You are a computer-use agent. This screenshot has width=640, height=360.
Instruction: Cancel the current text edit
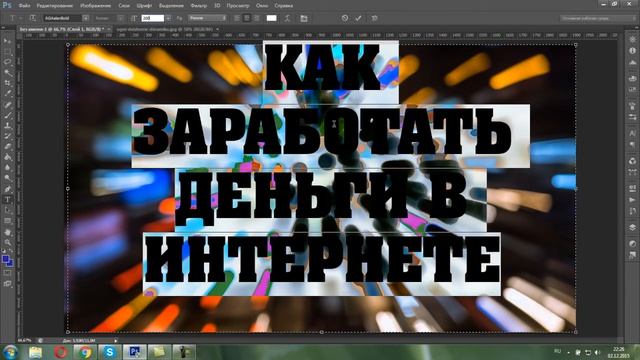(345, 18)
